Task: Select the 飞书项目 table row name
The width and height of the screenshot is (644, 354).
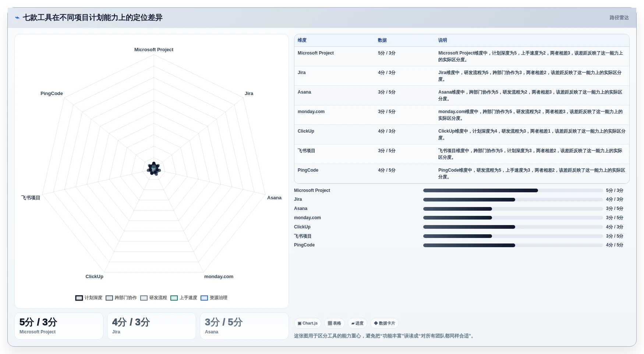Action: pyautogui.click(x=307, y=151)
